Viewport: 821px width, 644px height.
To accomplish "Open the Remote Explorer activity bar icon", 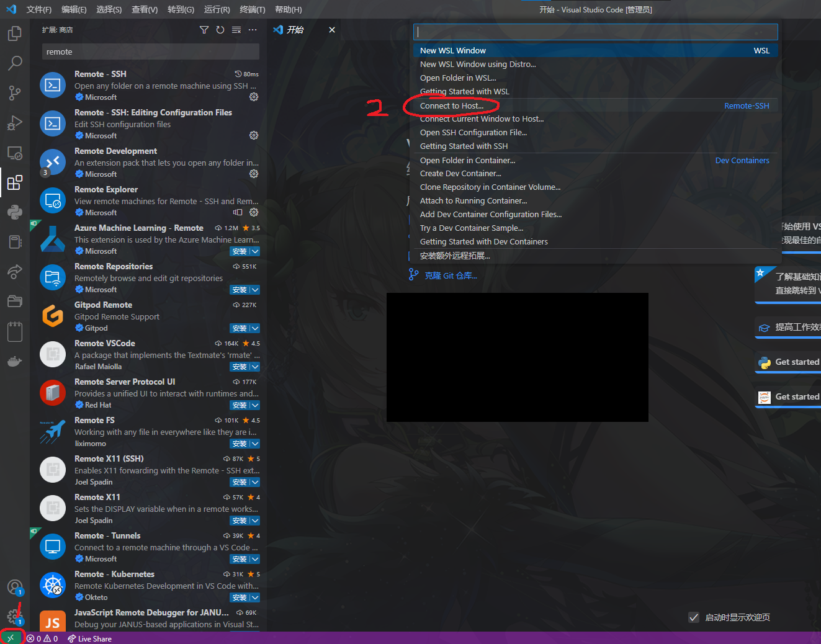I will coord(15,153).
